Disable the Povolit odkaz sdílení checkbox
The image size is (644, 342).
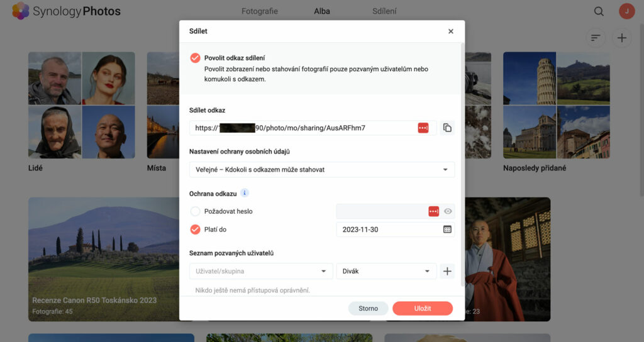point(195,58)
